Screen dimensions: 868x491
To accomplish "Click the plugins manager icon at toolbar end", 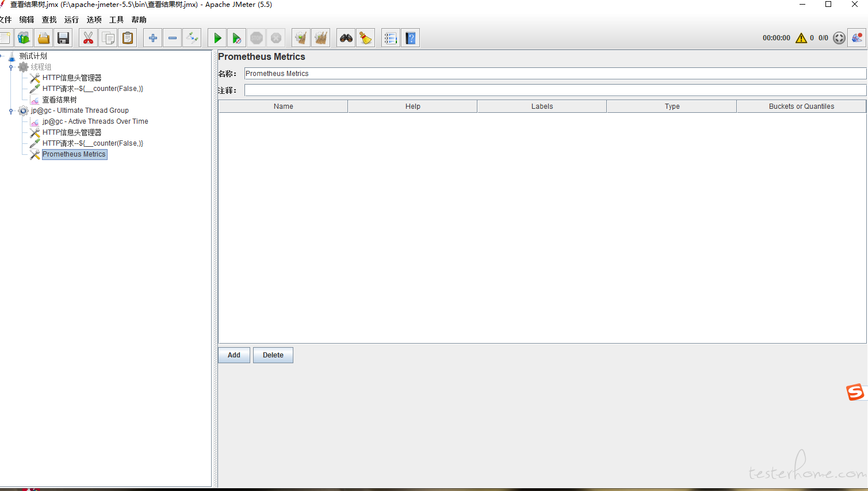I will pos(857,38).
